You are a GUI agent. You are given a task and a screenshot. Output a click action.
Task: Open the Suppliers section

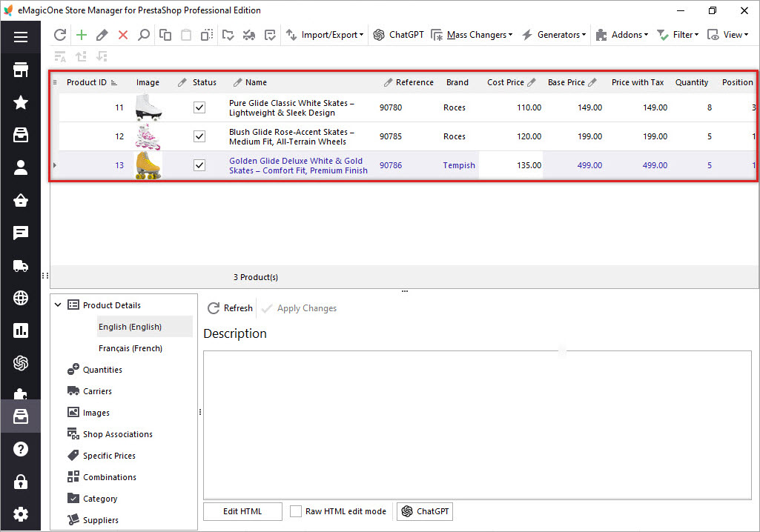point(100,520)
